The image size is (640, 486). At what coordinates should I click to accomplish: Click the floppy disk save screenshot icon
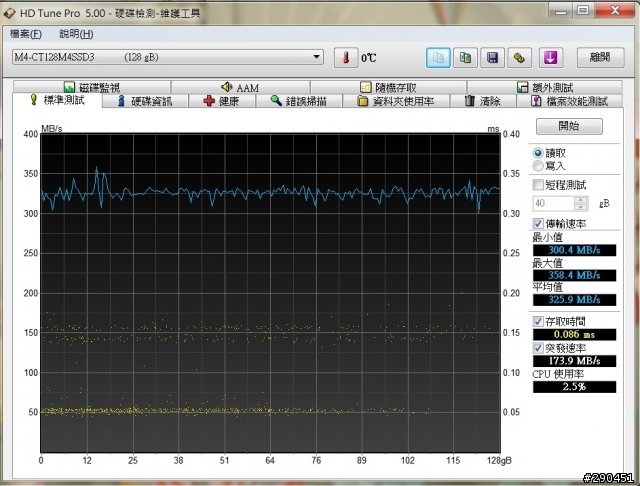pyautogui.click(x=492, y=58)
